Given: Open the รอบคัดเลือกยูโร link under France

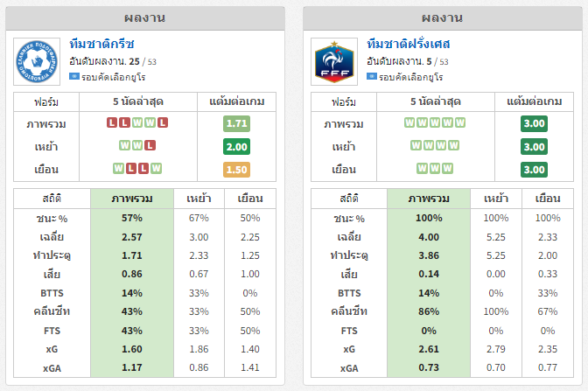Looking at the screenshot, I should [x=410, y=77].
